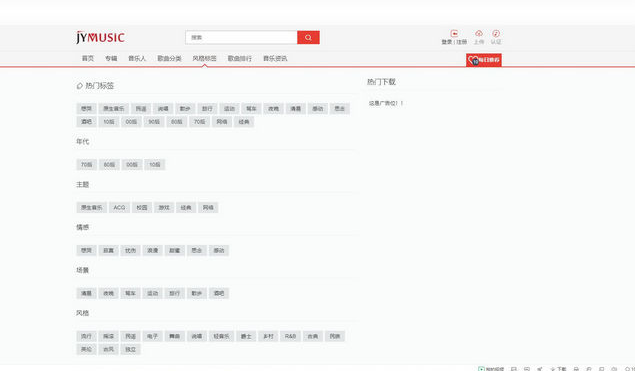The width and height of the screenshot is (635, 371).
Task: Select the 感动 tag under 情感
Action: pos(219,250)
